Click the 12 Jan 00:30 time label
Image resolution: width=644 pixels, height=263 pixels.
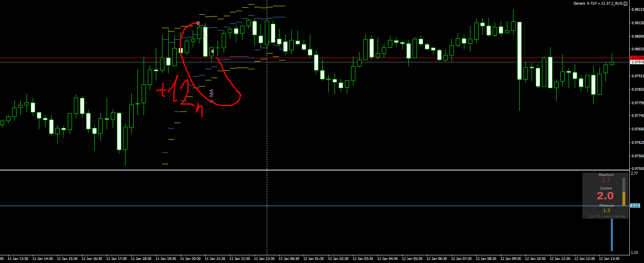click(x=289, y=259)
